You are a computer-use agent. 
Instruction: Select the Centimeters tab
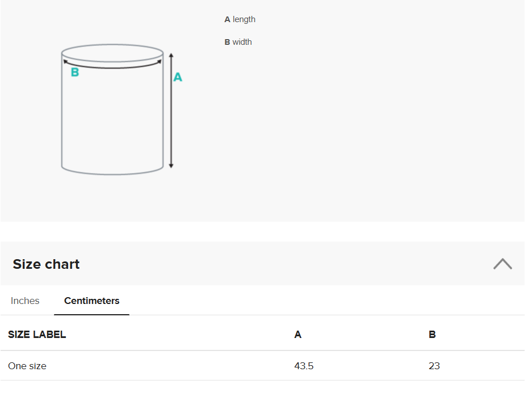91,301
